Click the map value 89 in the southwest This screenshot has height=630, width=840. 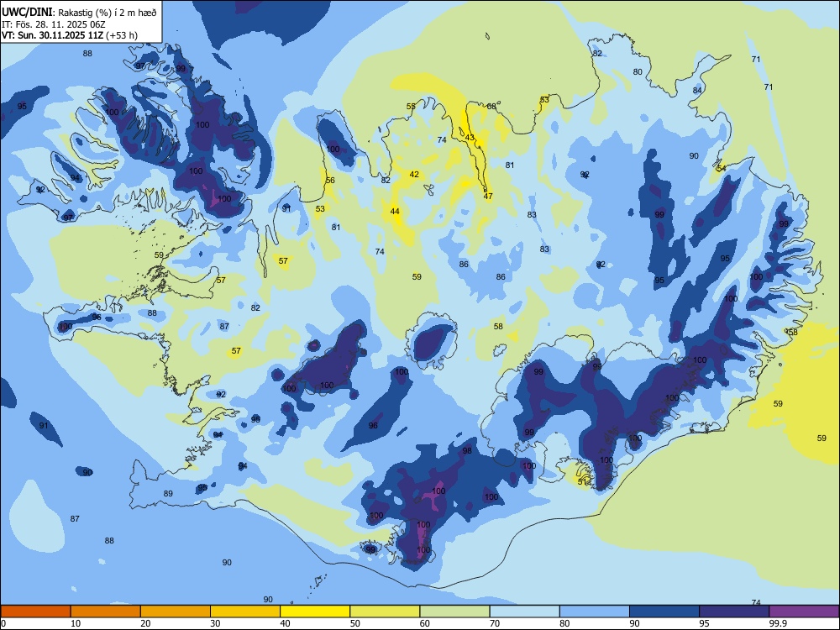click(168, 493)
